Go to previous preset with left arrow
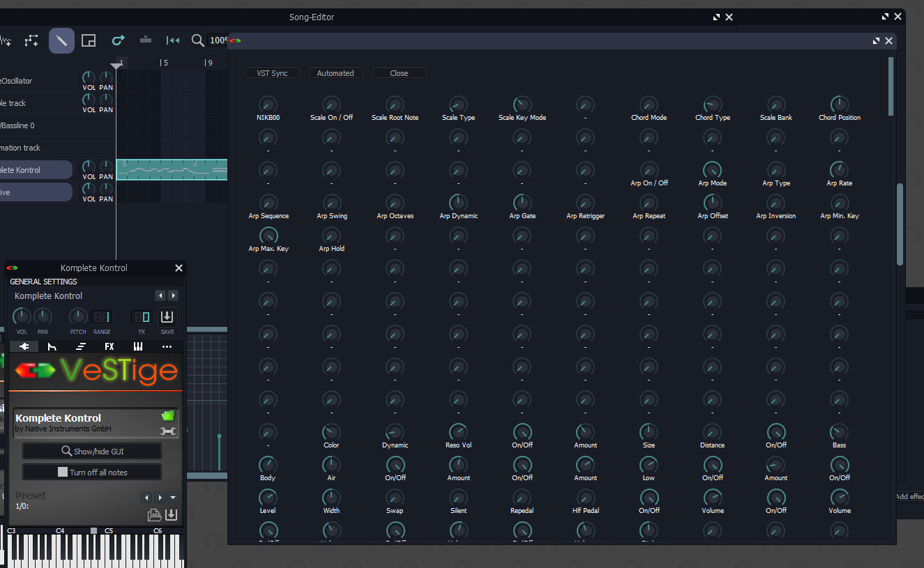This screenshot has height=568, width=924. pos(146,498)
